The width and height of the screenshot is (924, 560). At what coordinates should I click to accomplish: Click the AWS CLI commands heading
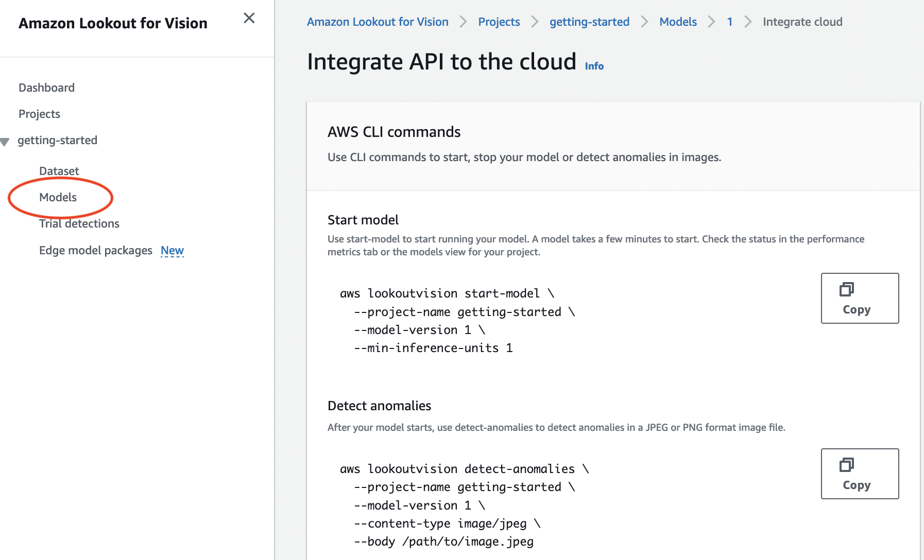(394, 132)
